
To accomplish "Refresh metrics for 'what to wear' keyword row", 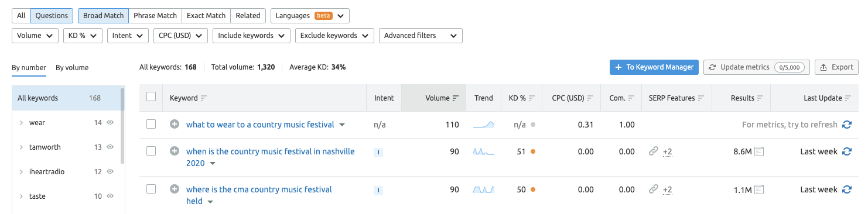I will tap(846, 125).
